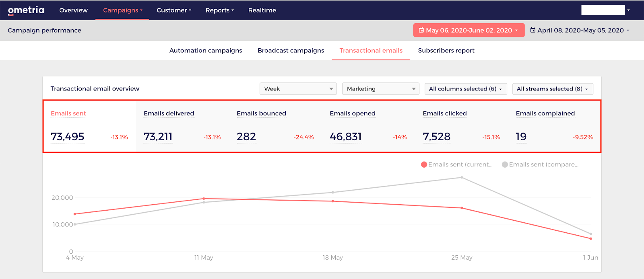Click the Ometria logo
Image resolution: width=644 pixels, height=279 pixels.
[x=26, y=10]
